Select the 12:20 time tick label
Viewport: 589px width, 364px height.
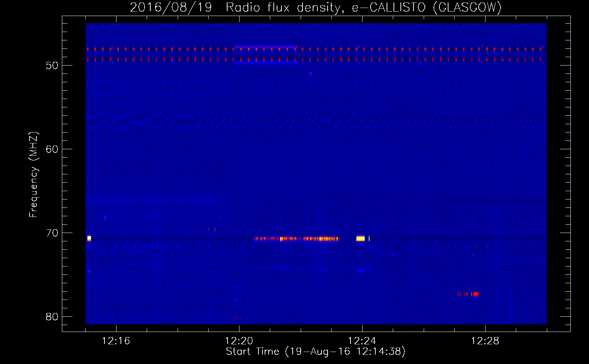pyautogui.click(x=239, y=341)
